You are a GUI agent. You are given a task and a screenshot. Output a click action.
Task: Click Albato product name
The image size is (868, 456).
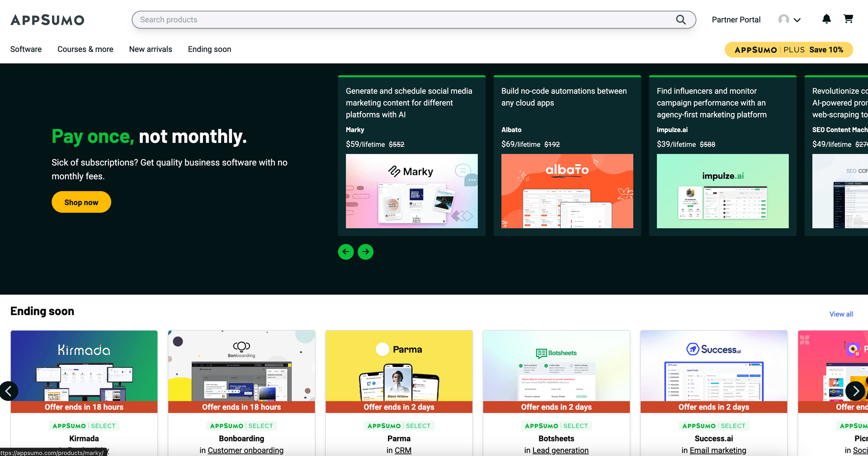click(511, 130)
